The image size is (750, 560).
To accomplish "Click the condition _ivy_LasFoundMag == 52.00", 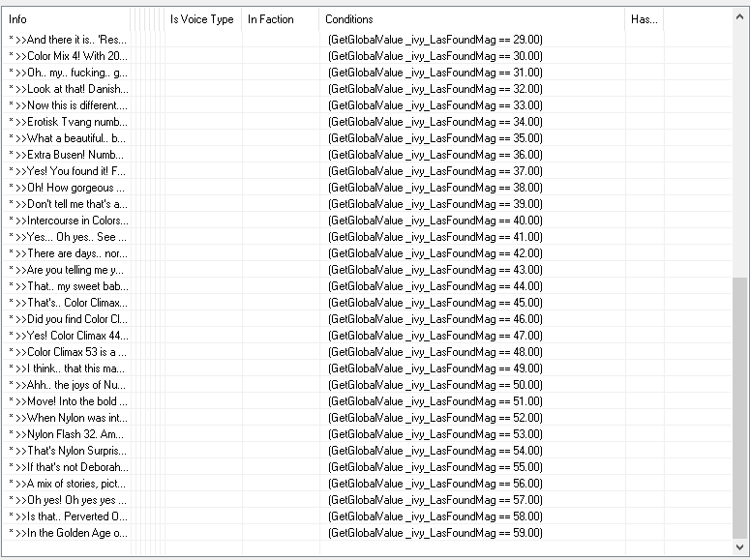I will pos(435,418).
